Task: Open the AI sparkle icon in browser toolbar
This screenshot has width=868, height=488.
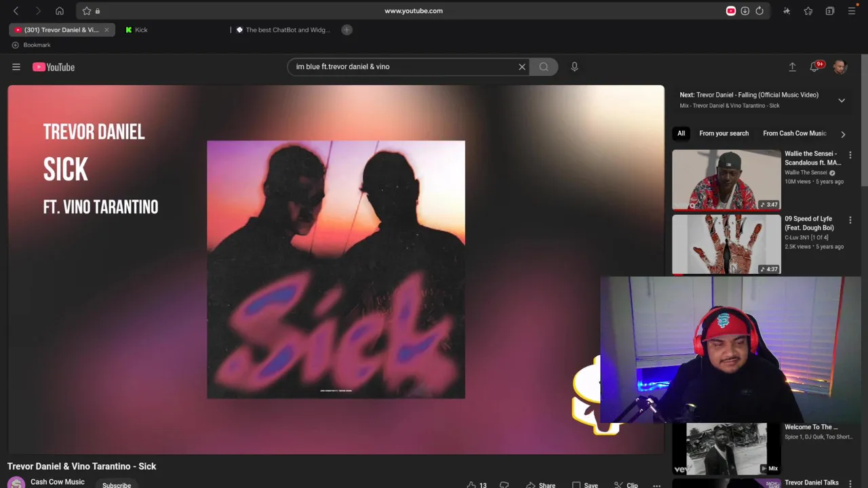Action: coord(787,11)
